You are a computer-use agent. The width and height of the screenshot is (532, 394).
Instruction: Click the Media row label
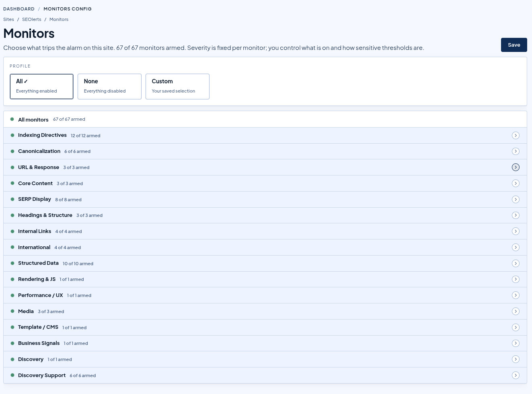[26, 311]
